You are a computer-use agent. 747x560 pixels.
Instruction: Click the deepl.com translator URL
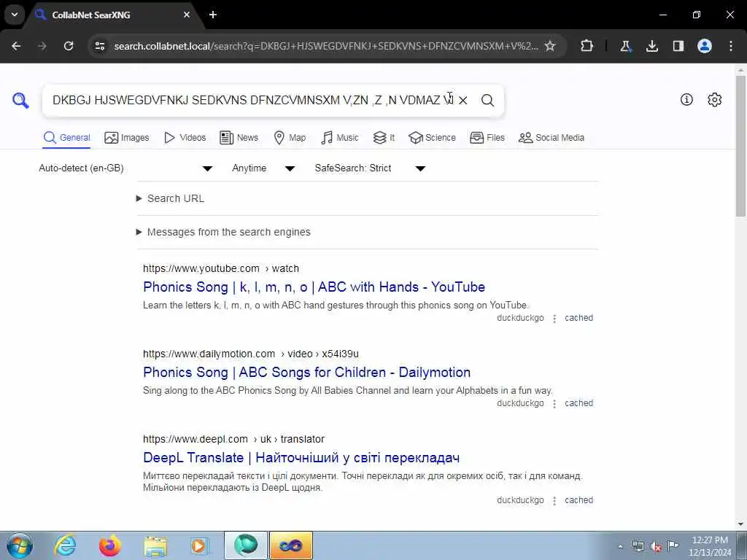[x=233, y=439]
